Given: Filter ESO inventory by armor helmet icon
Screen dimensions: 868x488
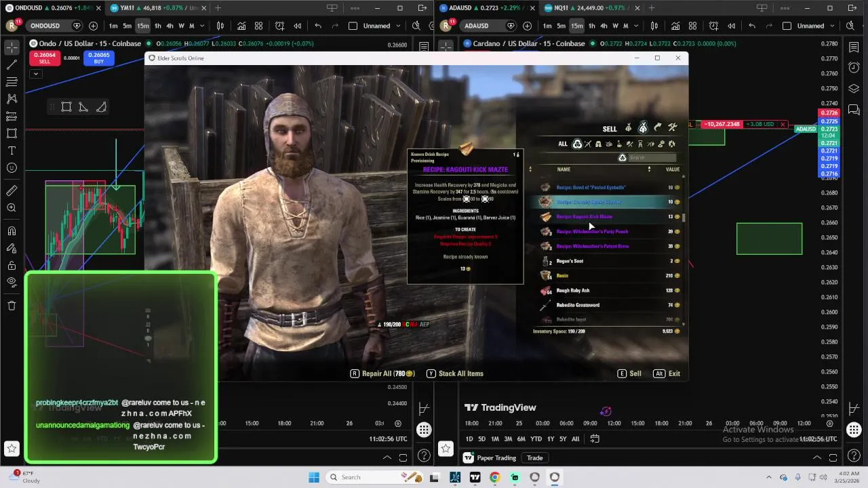Looking at the screenshot, I should point(598,144).
